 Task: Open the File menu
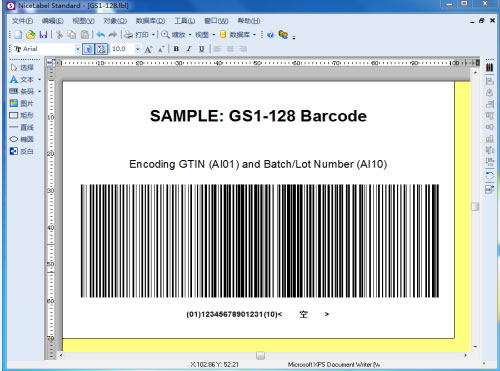click(x=22, y=21)
